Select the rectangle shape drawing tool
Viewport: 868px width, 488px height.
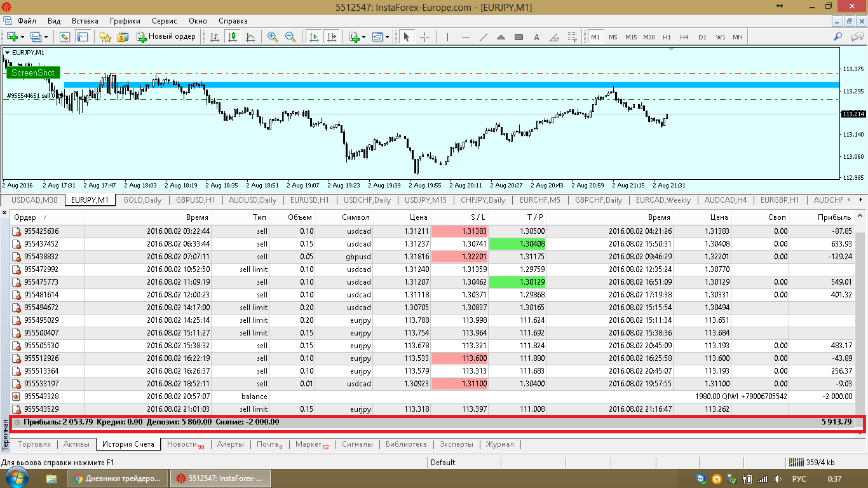coord(519,37)
